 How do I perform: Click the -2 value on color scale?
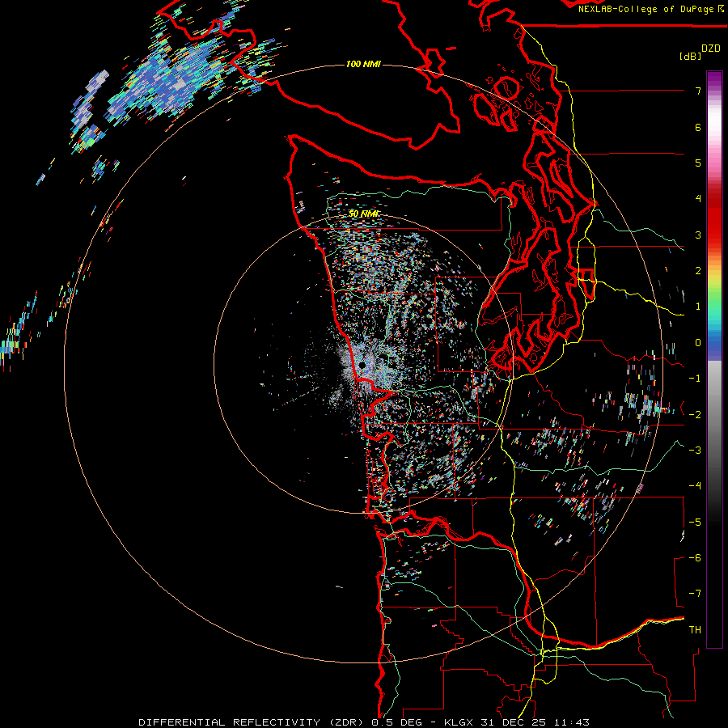coord(695,414)
